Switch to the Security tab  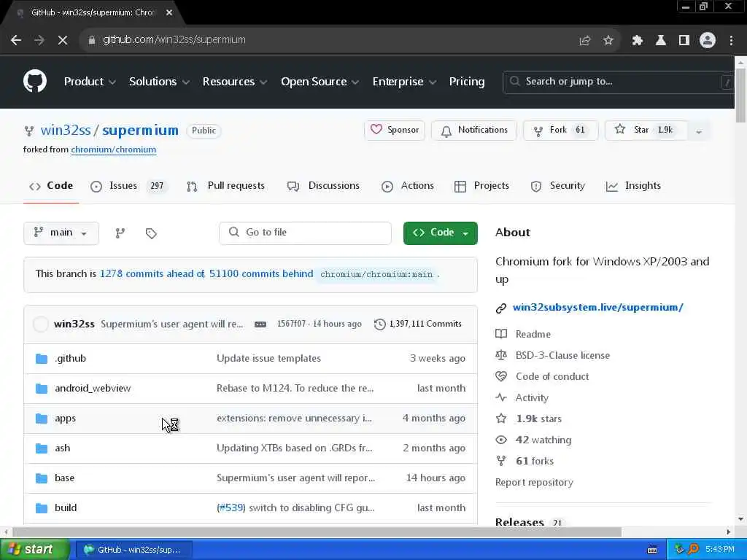coord(557,186)
